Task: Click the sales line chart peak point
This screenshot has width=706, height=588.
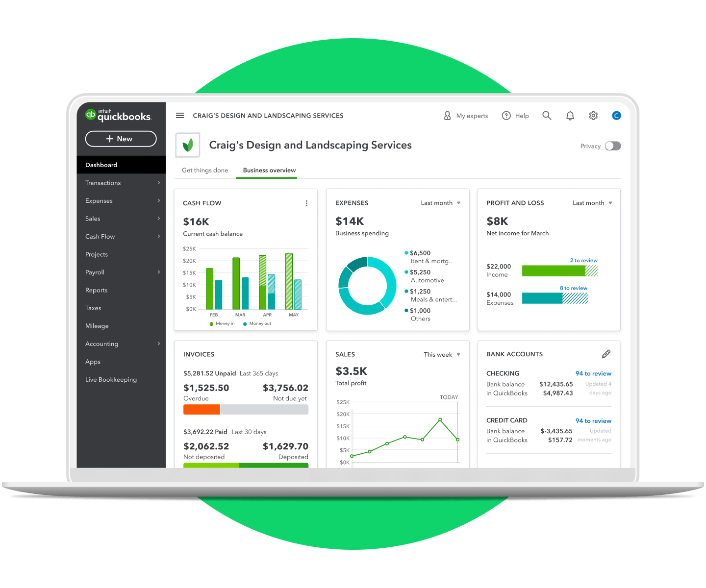Action: tap(440, 419)
